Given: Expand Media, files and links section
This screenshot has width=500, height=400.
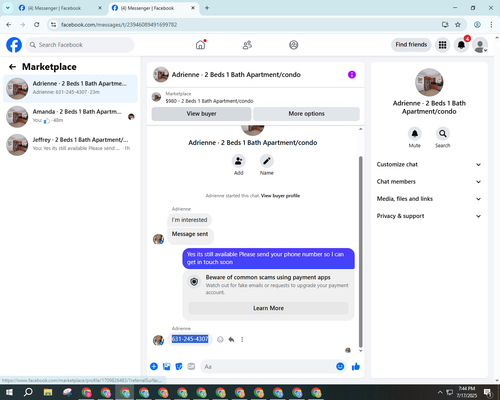Looking at the screenshot, I should (429, 199).
